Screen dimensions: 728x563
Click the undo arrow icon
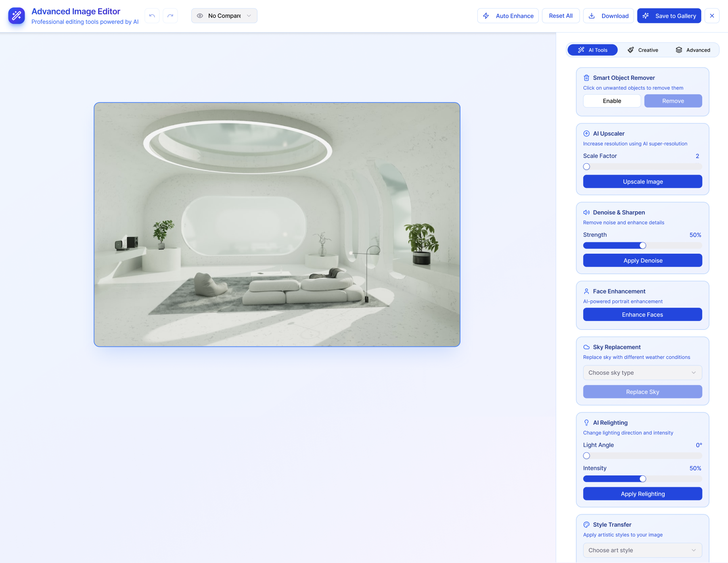coord(152,16)
